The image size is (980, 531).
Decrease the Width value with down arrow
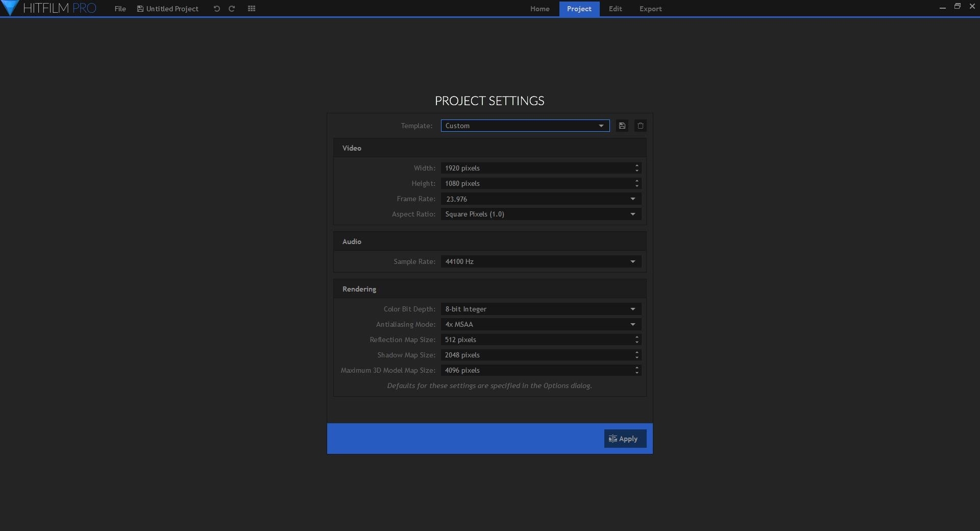637,171
